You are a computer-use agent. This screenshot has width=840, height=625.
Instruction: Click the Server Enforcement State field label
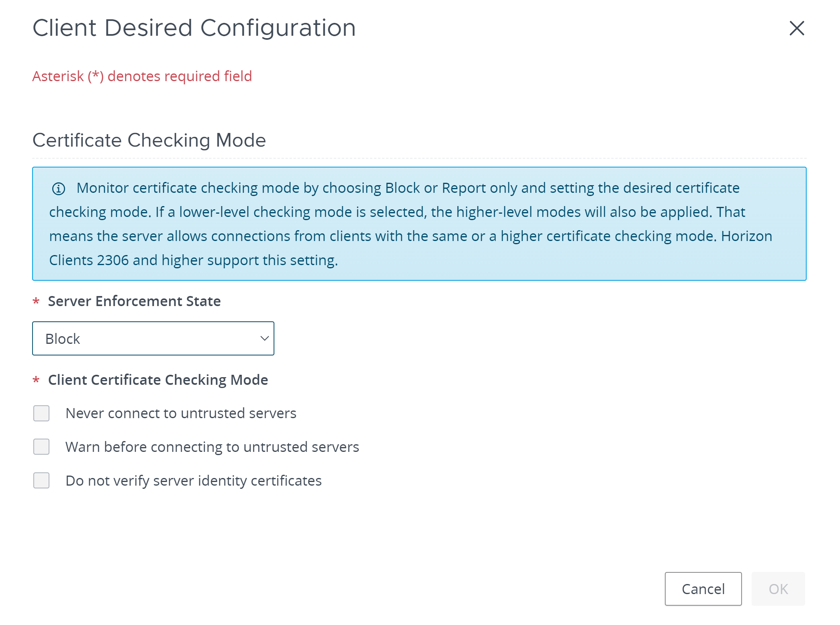pyautogui.click(x=134, y=301)
